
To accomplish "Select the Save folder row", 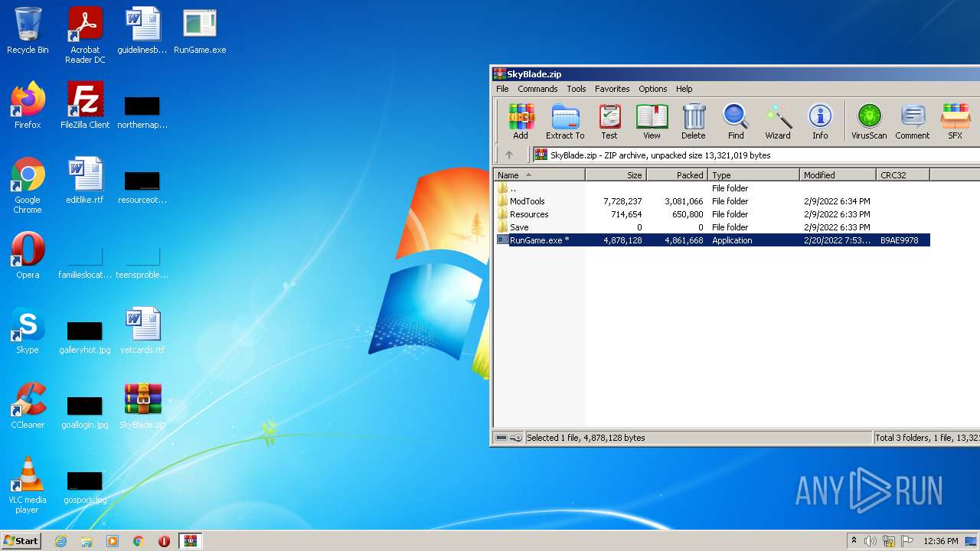I will (712, 227).
